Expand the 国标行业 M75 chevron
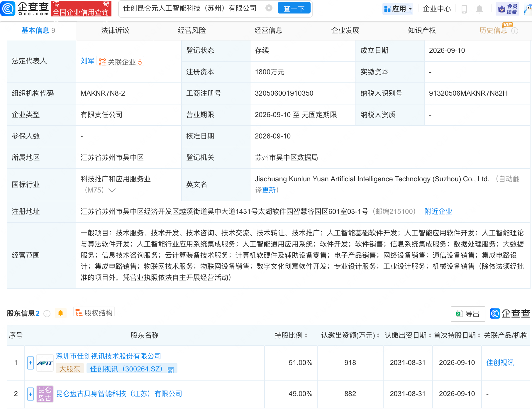 coord(112,190)
